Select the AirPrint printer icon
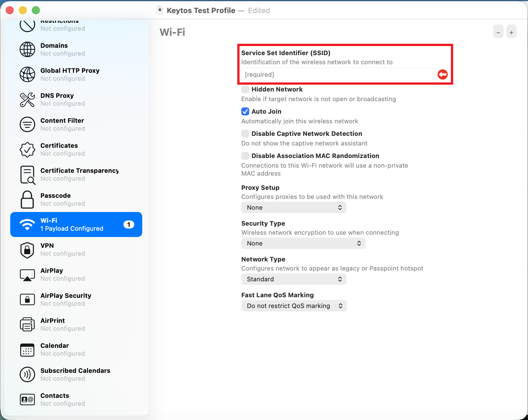528x420 pixels. click(27, 325)
